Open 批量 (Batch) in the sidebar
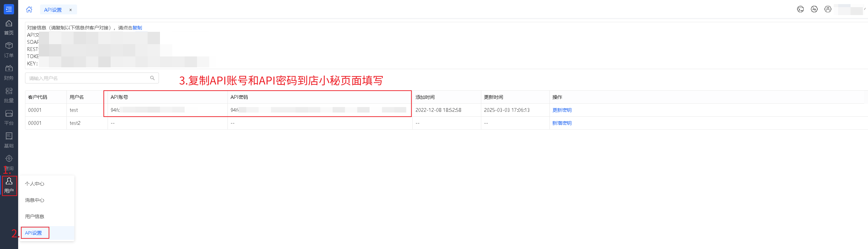Image resolution: width=868 pixels, height=249 pixels. (x=9, y=95)
